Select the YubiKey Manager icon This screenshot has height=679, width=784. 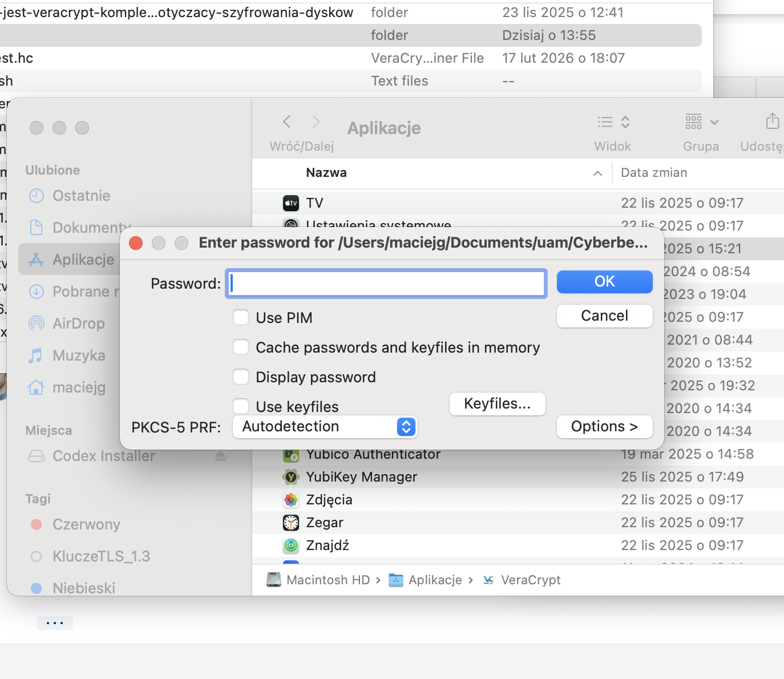coord(291,477)
